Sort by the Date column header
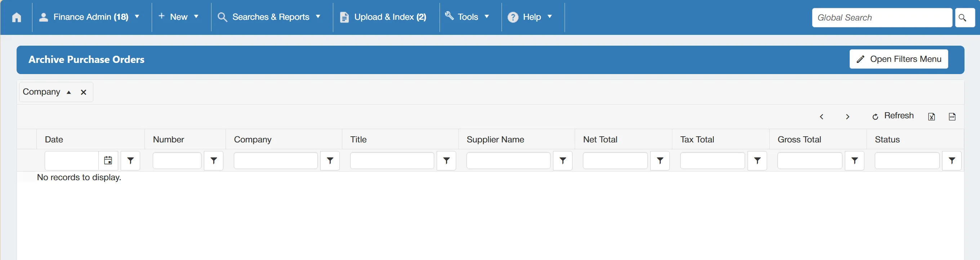This screenshot has height=260, width=980. (54, 140)
